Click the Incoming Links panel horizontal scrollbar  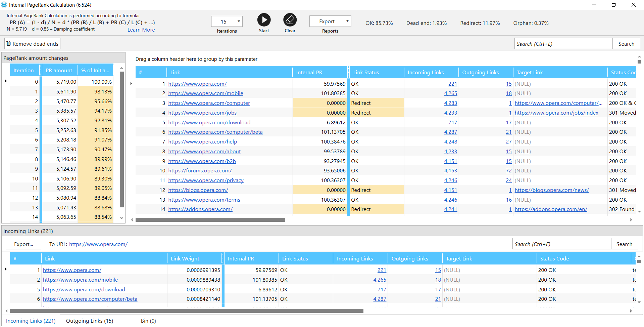(x=187, y=311)
